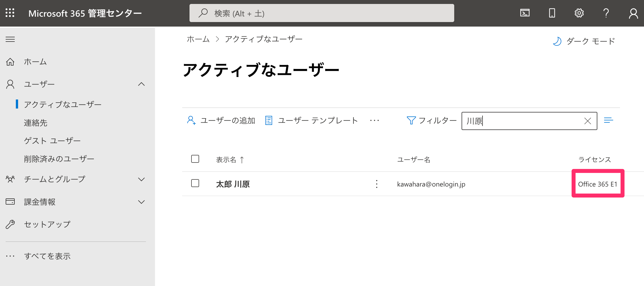Screen dimensions: 644x286
Task: Open Cloud Shell terminal icon
Action: coord(525,13)
